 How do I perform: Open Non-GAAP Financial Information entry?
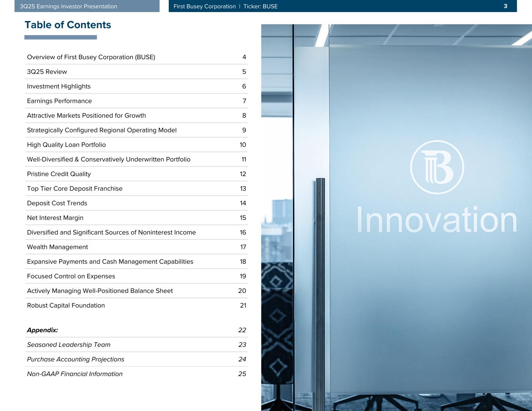tap(74, 374)
